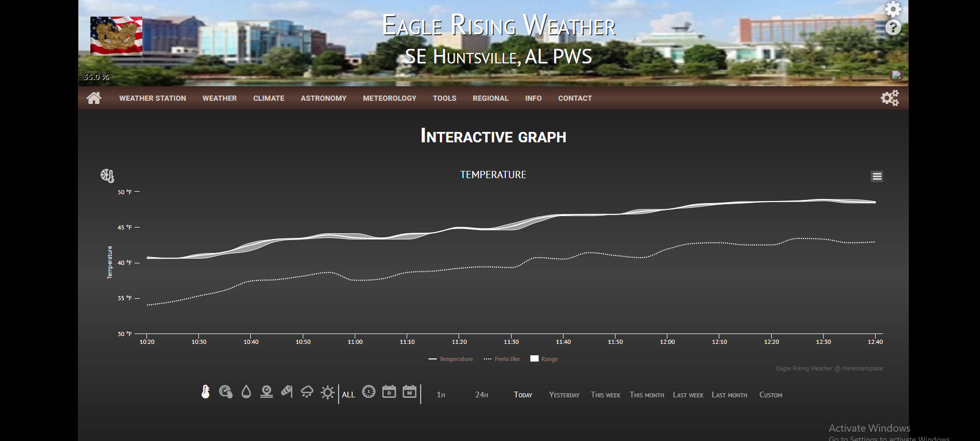Show the last 1H interval

441,395
